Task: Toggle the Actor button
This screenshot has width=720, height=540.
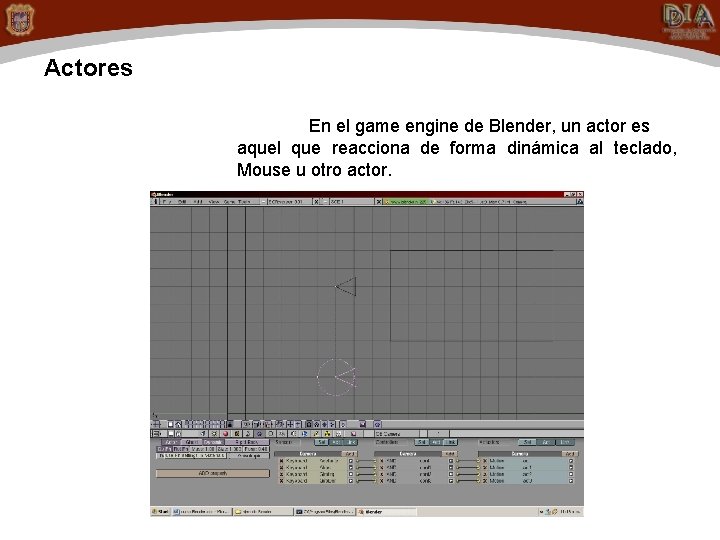Action: (171, 442)
